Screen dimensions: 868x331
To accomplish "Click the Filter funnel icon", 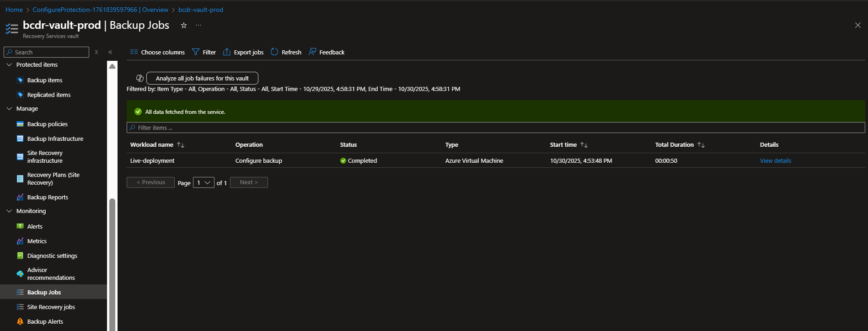I will pos(196,52).
